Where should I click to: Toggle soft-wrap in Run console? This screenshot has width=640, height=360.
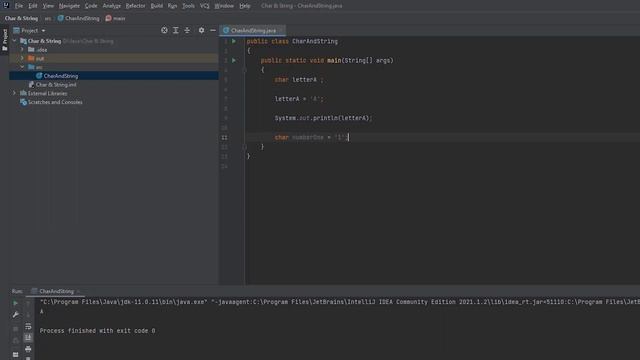pyautogui.click(x=28, y=327)
